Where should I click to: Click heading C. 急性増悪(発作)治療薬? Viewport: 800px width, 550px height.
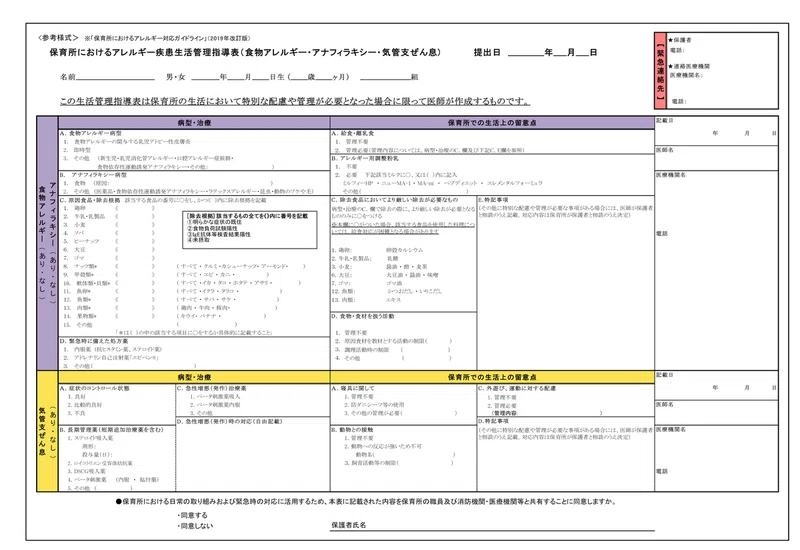[211, 388]
